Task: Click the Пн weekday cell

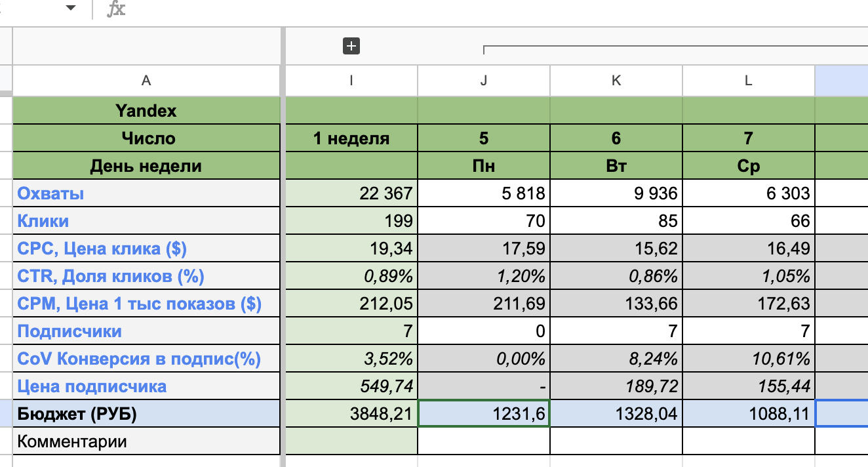Action: point(484,166)
